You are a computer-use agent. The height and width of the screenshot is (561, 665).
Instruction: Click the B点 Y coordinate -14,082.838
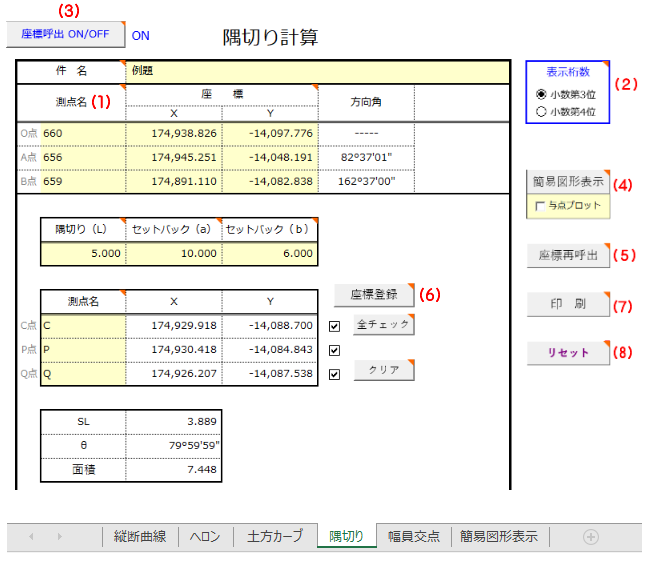pos(270,181)
